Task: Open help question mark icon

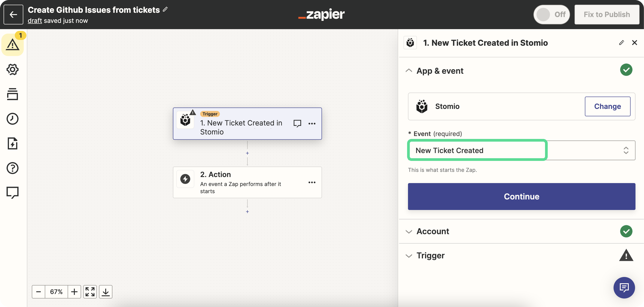Action: [x=13, y=168]
